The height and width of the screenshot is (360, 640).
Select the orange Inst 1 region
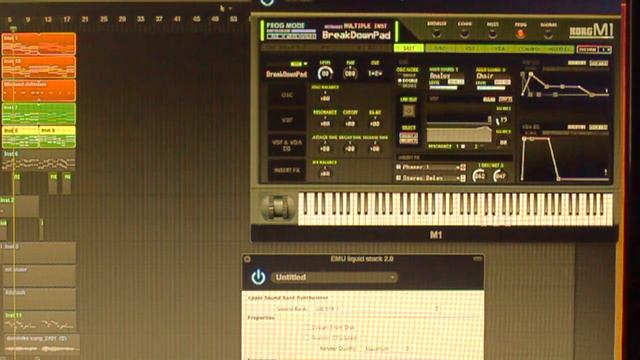(39, 44)
